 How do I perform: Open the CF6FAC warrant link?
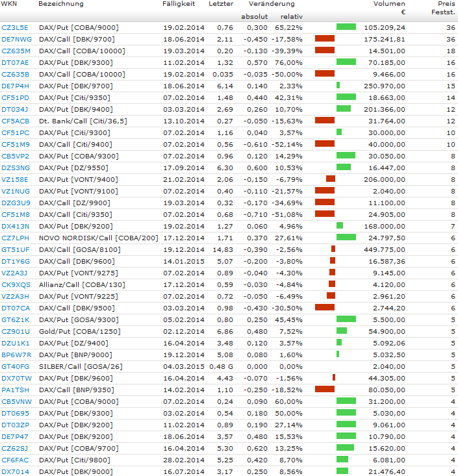[15, 460]
